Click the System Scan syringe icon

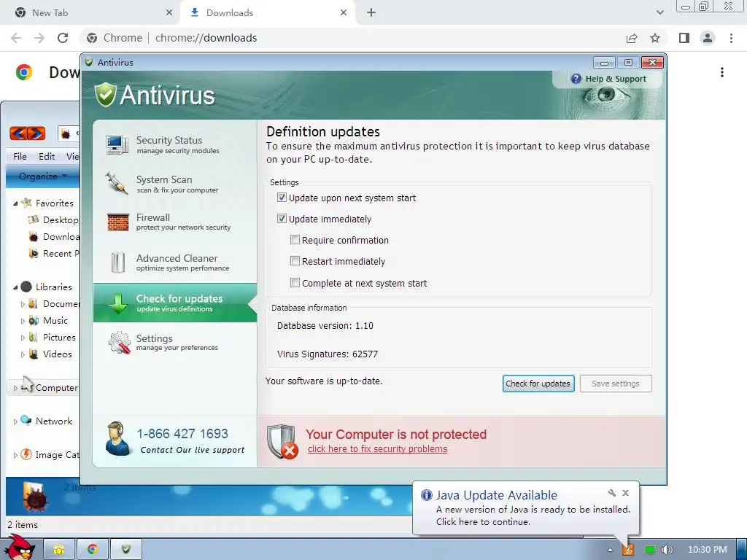point(117,183)
